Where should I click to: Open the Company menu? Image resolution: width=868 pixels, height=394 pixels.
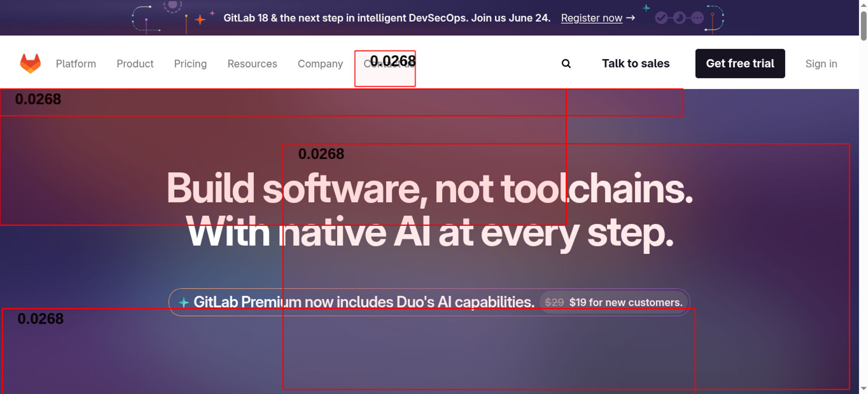(x=320, y=64)
